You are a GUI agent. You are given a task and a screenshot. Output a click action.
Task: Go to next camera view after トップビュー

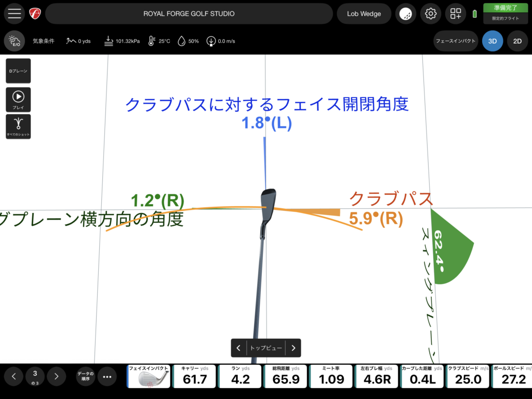(293, 348)
